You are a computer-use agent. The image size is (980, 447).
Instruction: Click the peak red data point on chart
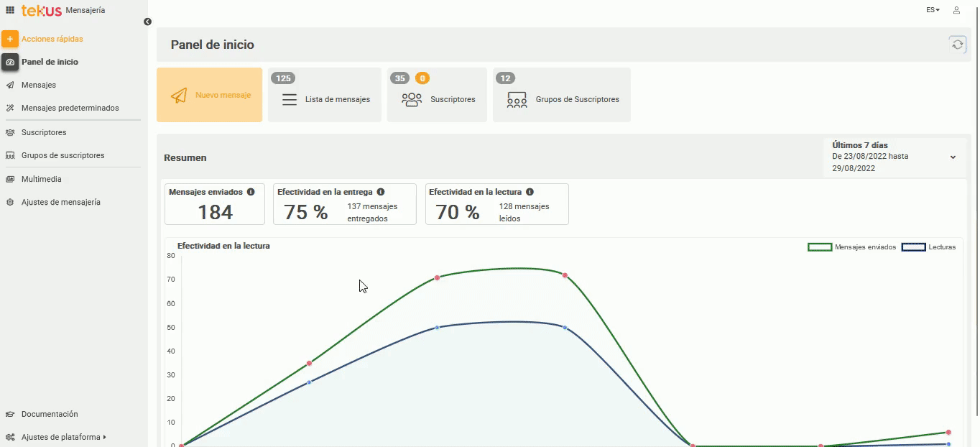tap(565, 275)
